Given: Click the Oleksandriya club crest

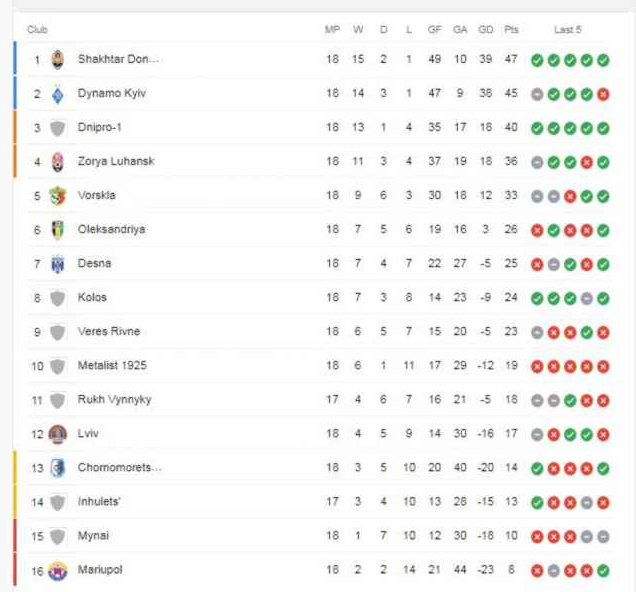Looking at the screenshot, I should pyautogui.click(x=58, y=230).
